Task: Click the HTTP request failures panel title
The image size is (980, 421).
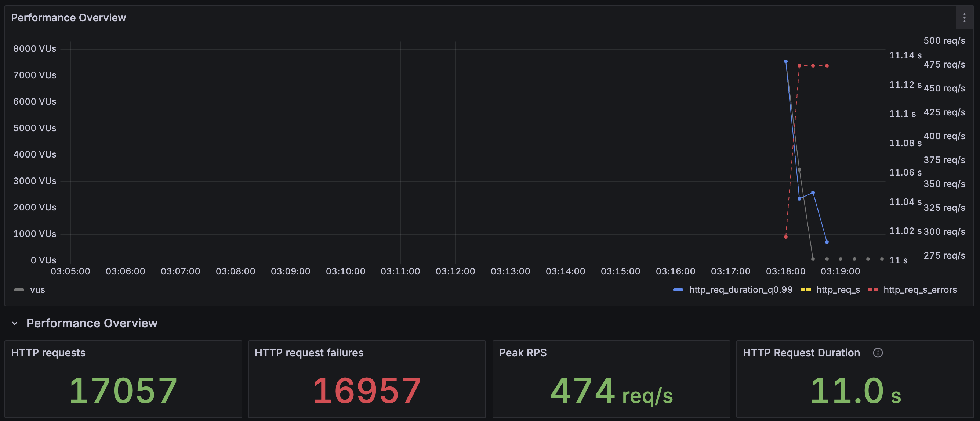Action: [309, 352]
